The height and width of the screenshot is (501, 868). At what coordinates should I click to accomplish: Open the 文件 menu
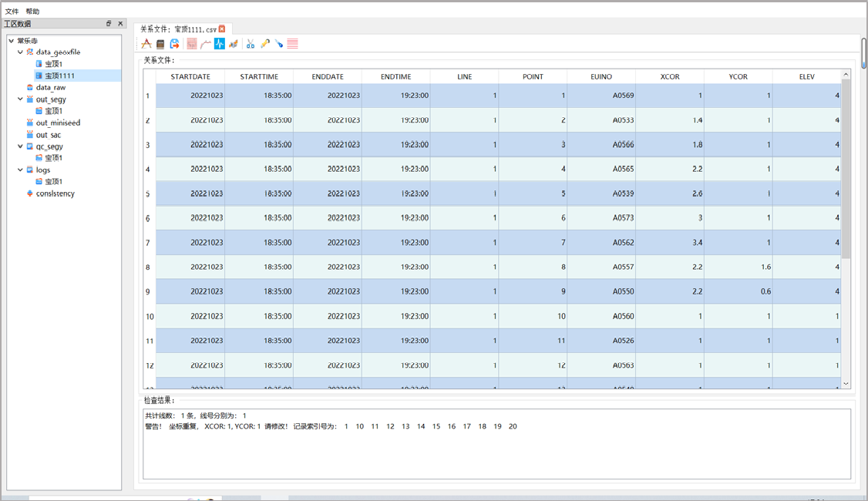pyautogui.click(x=12, y=12)
